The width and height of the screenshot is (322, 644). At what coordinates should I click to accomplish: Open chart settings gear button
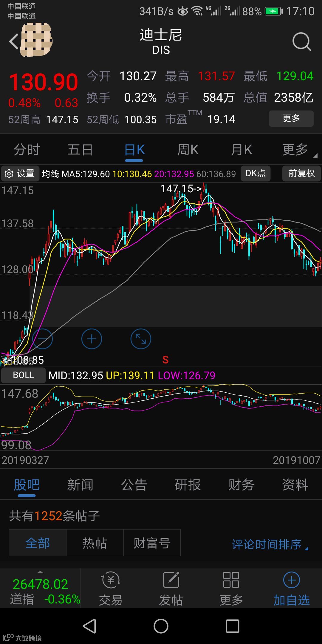coord(20,174)
